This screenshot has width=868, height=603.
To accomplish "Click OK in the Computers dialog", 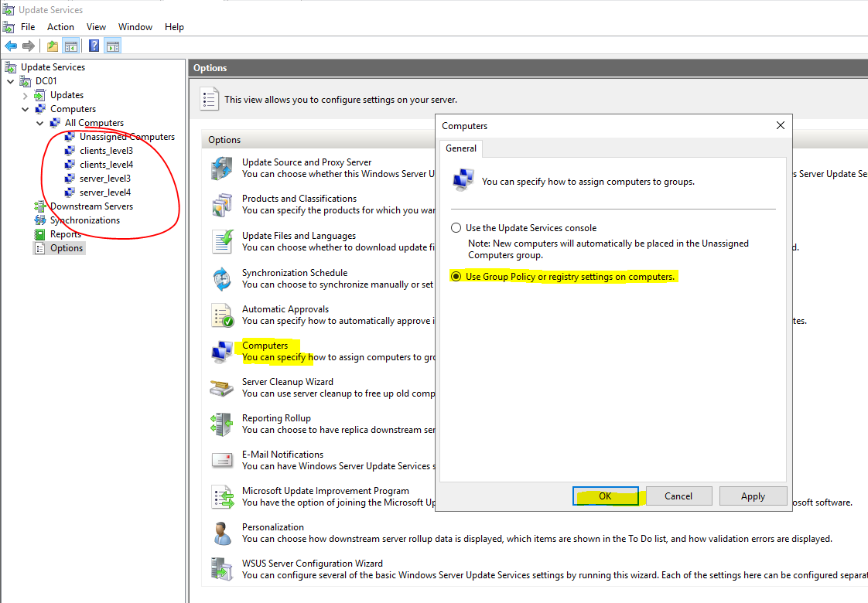I will tap(605, 496).
